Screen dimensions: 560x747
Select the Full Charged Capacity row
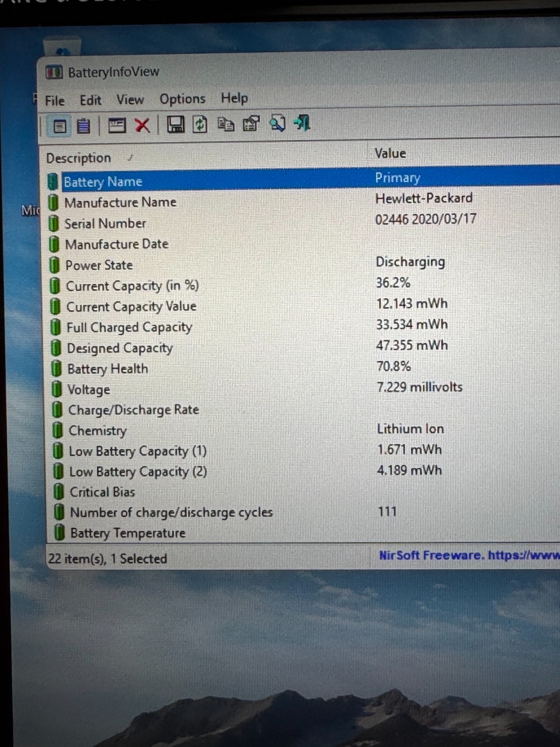[x=303, y=326]
